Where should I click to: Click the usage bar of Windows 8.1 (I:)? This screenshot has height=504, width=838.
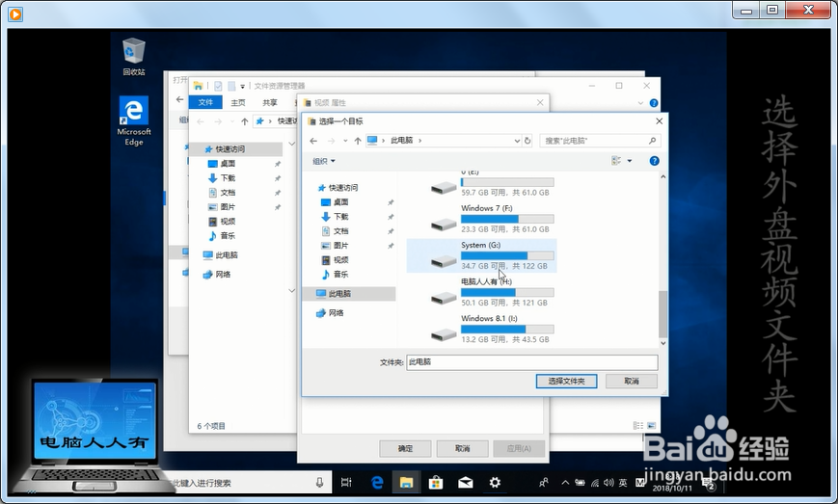[x=507, y=330]
